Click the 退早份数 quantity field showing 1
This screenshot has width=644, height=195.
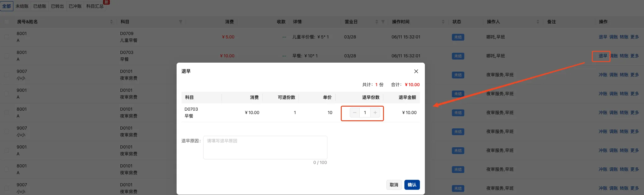pyautogui.click(x=365, y=113)
